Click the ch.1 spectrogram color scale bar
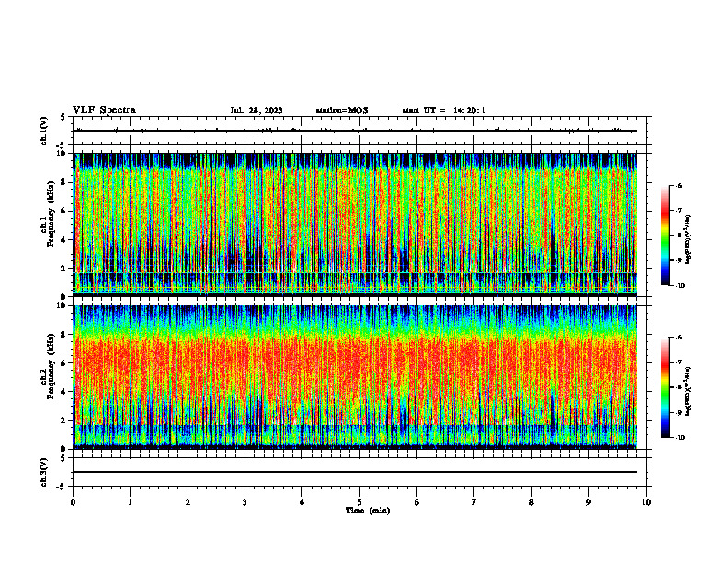This screenshot has height=563, width=728. click(x=665, y=236)
